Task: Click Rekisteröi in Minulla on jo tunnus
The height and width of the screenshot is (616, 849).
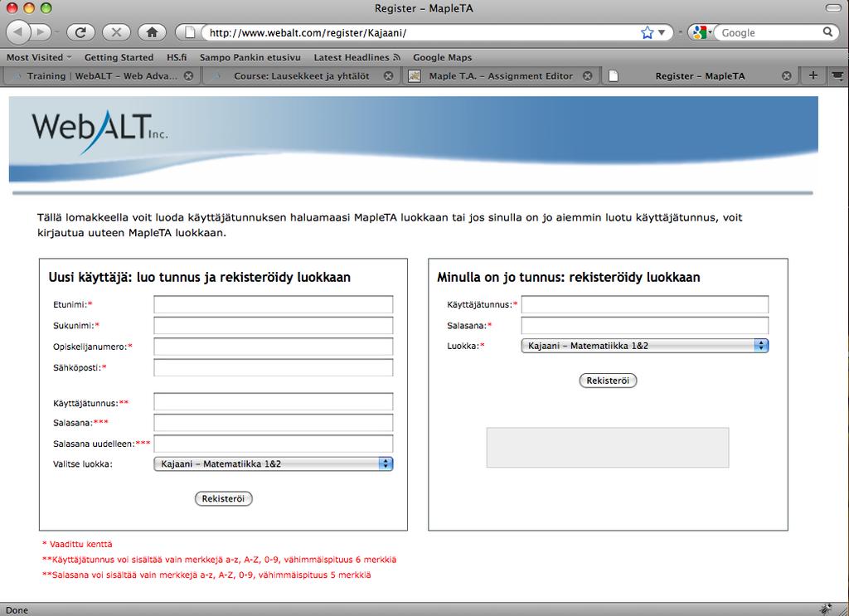Action: pos(608,381)
